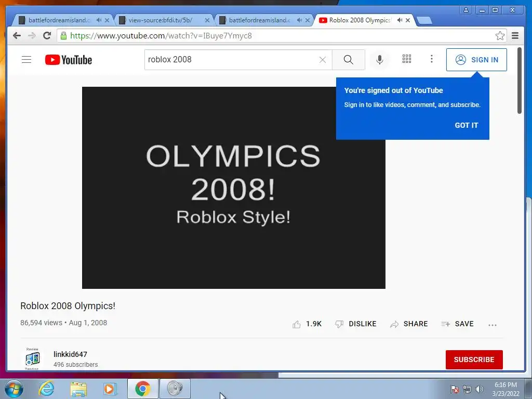
Task: Go back with browser back arrow
Action: tap(17, 36)
